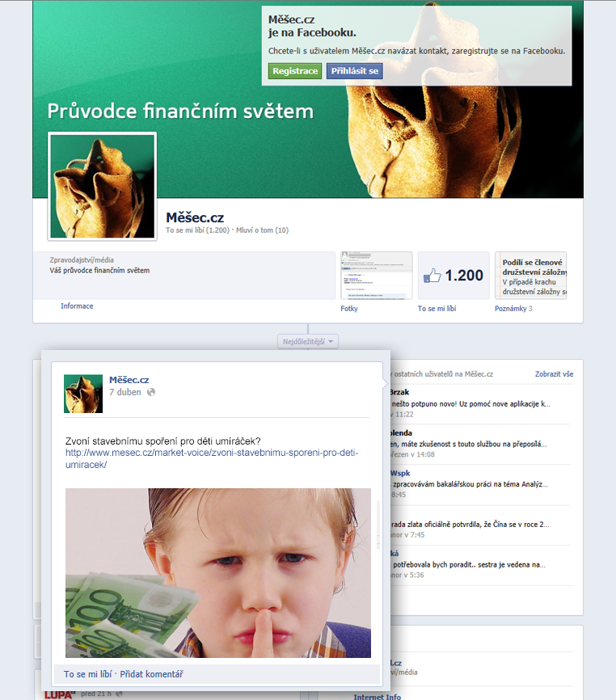Click the Poznámky 3 label
The width and height of the screenshot is (616, 700).
click(x=513, y=309)
